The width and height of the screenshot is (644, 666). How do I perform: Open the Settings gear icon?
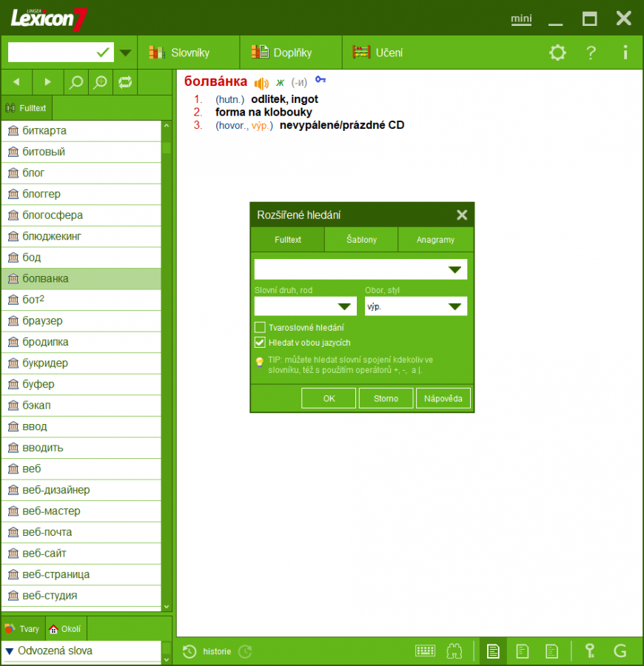coord(557,53)
